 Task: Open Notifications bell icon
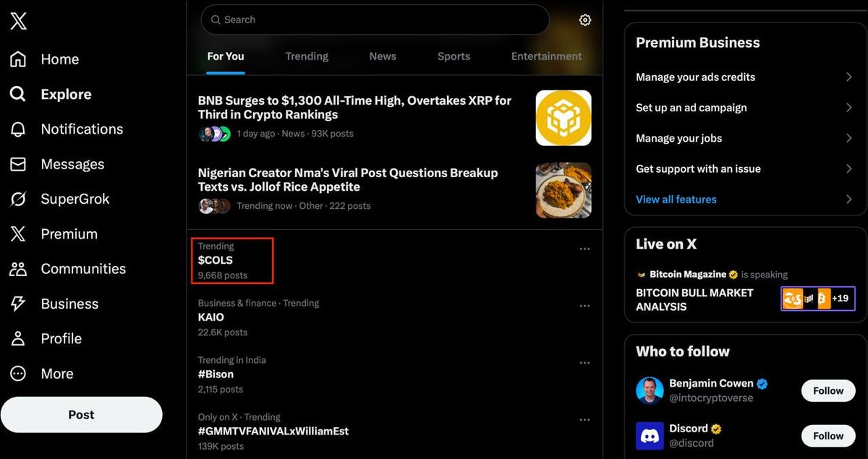pyautogui.click(x=18, y=129)
